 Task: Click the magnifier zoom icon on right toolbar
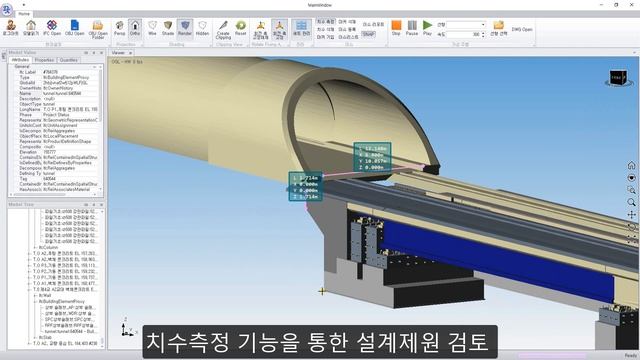631,202
